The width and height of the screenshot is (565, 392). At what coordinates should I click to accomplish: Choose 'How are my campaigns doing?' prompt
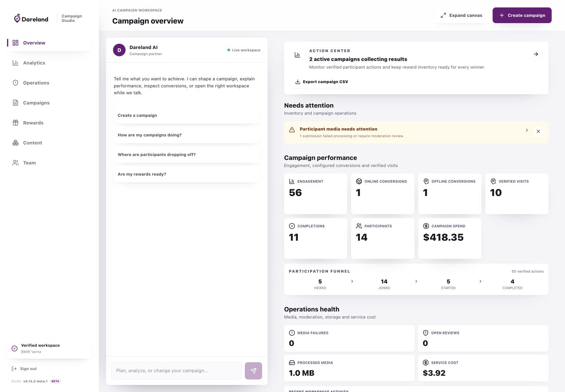[x=186, y=135]
